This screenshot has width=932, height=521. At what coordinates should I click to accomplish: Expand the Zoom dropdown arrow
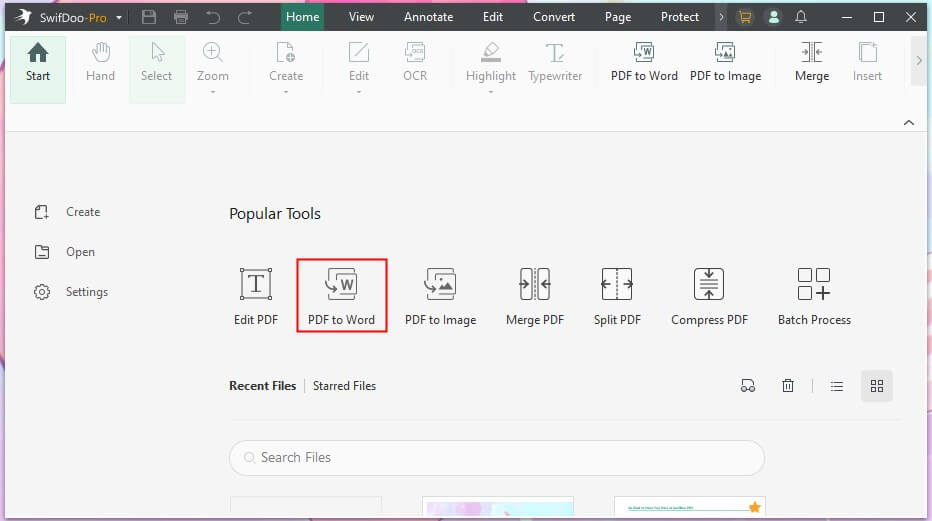(212, 92)
